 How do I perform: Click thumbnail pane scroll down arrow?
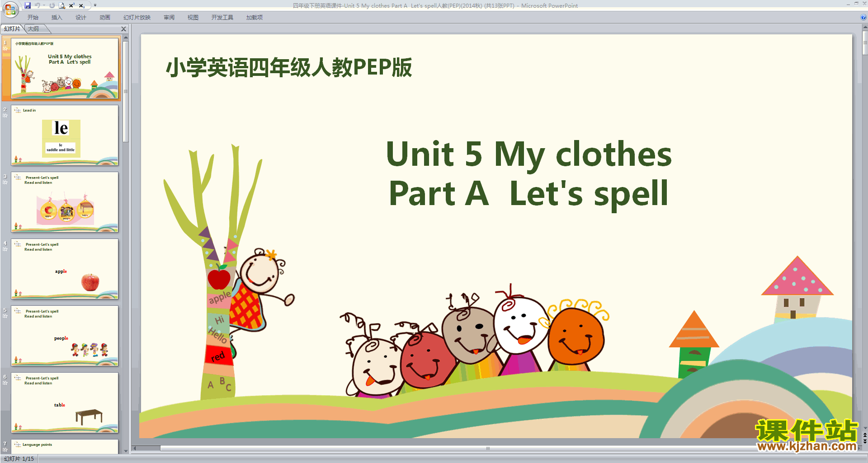click(126, 451)
